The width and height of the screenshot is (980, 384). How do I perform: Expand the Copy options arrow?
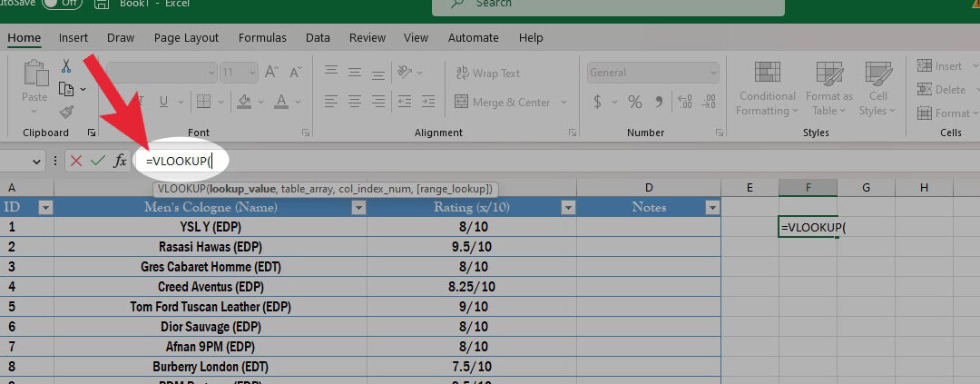(83, 90)
